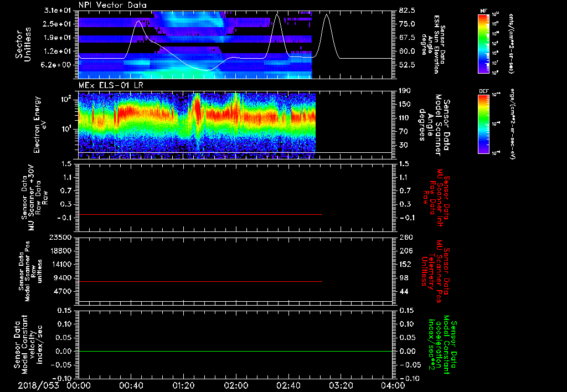Click the DEF color scale bar
Image resolution: width=567 pixels, height=392 pixels.
click(483, 124)
